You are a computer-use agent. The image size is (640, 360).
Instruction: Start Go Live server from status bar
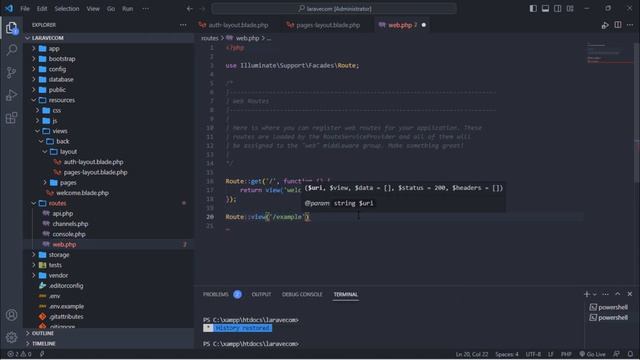[592, 354]
